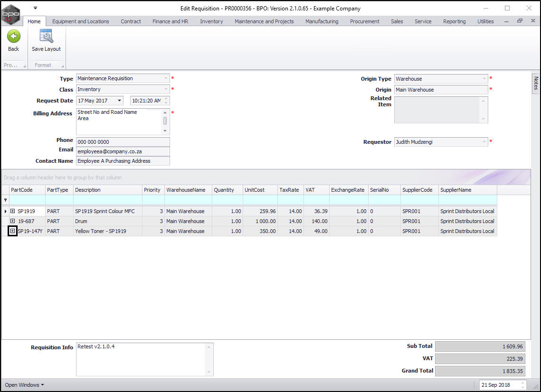Click the request time stepper arrows

[166, 101]
